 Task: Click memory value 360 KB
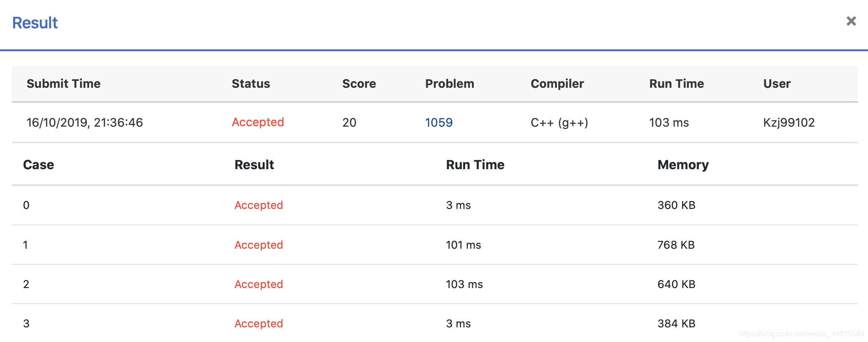(x=676, y=205)
